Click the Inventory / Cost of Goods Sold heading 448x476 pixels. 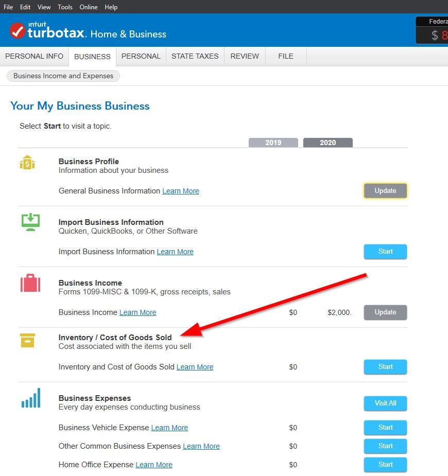[115, 338]
